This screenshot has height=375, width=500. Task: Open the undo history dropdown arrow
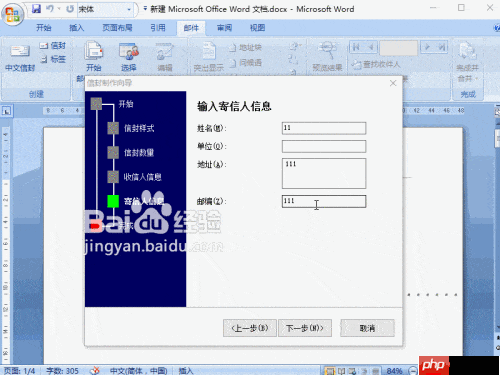pos(59,9)
